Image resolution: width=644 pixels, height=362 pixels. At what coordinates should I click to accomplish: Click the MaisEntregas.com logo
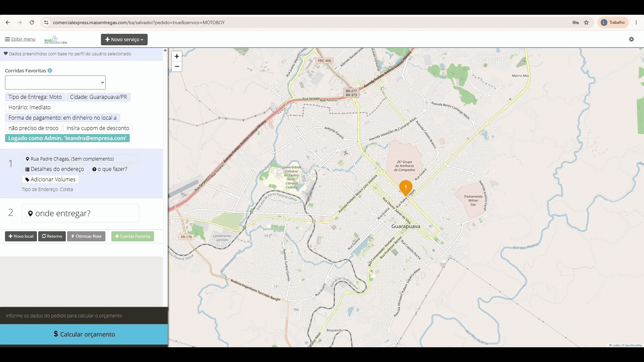pyautogui.click(x=56, y=40)
